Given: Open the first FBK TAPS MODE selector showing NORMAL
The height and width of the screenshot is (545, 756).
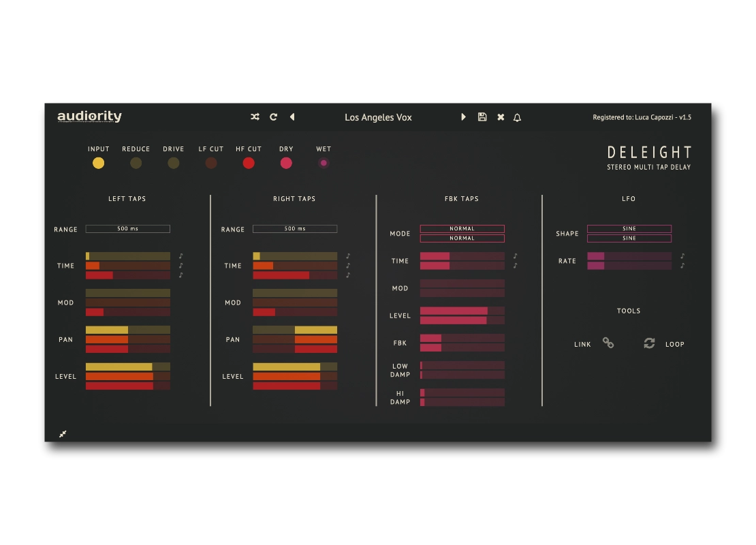Looking at the screenshot, I should [x=462, y=229].
